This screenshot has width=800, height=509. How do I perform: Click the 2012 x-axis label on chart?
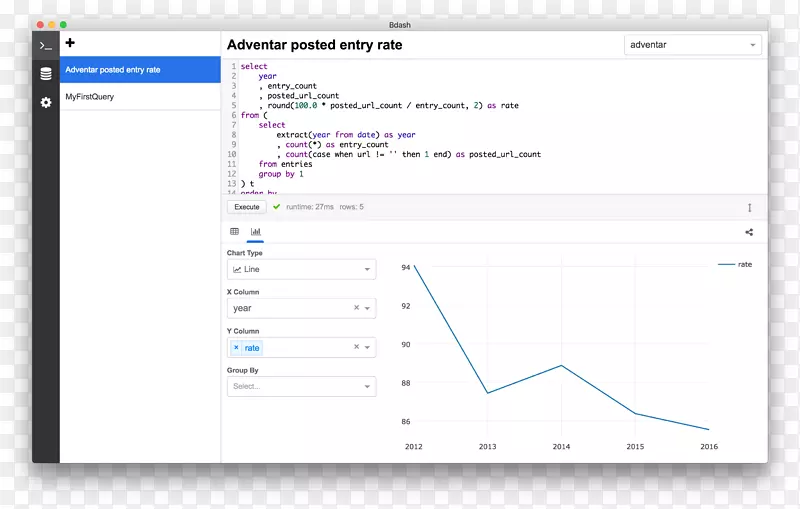coord(414,446)
